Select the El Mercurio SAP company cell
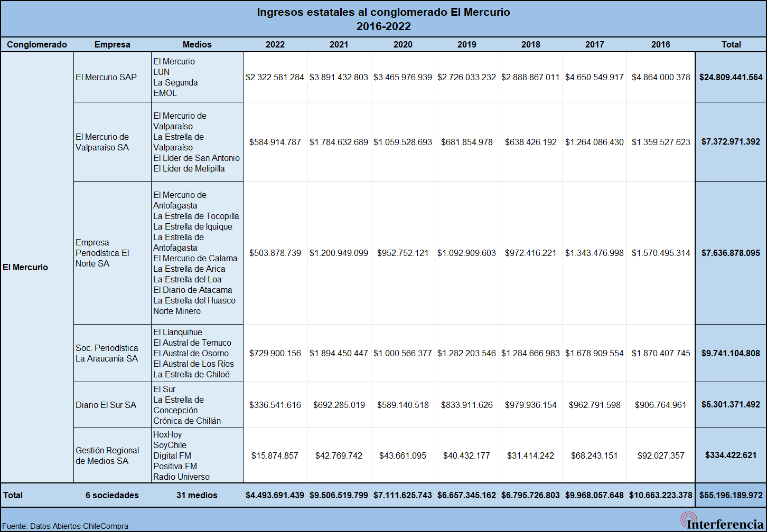767x532 pixels. point(113,77)
